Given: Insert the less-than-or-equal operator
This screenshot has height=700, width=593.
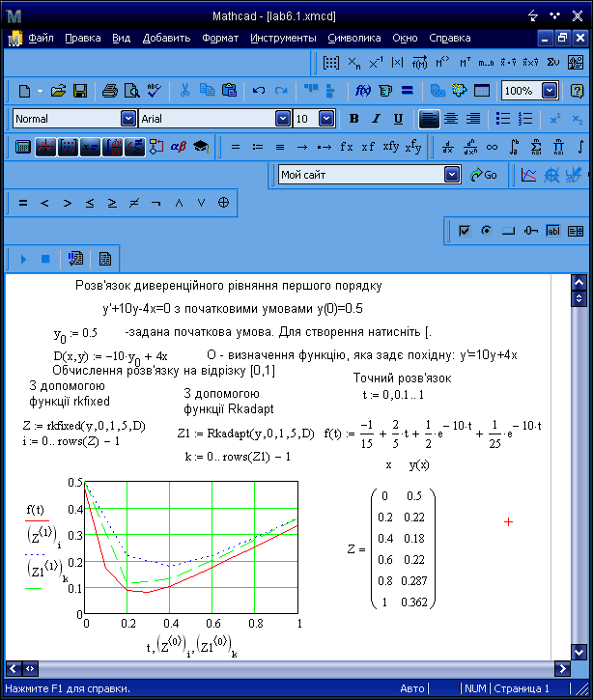Looking at the screenshot, I should (90, 203).
